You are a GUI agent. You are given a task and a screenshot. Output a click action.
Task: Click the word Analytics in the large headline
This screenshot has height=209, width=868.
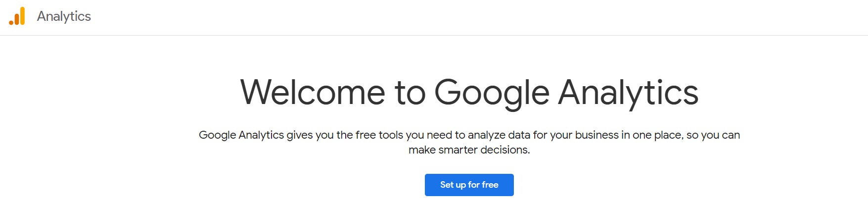(x=628, y=94)
